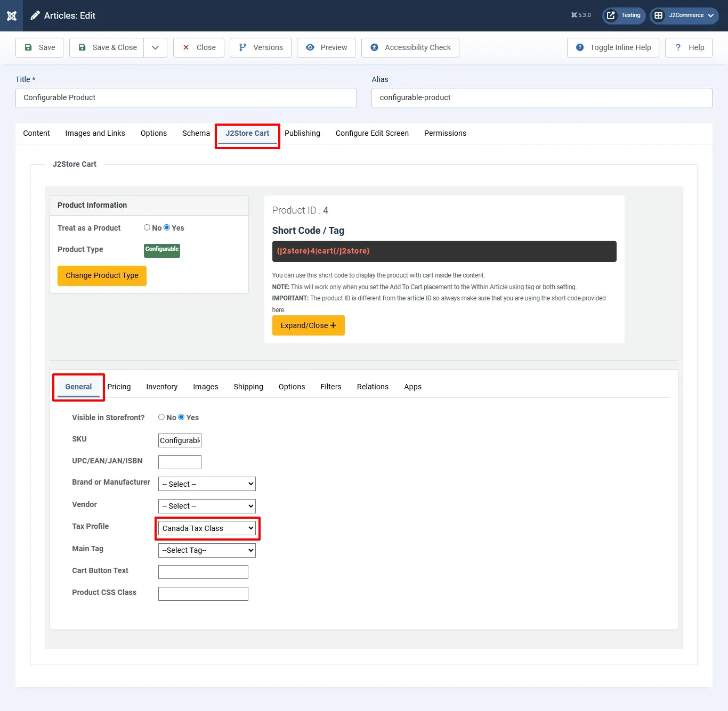
Task: Preview the article
Action: pos(326,47)
